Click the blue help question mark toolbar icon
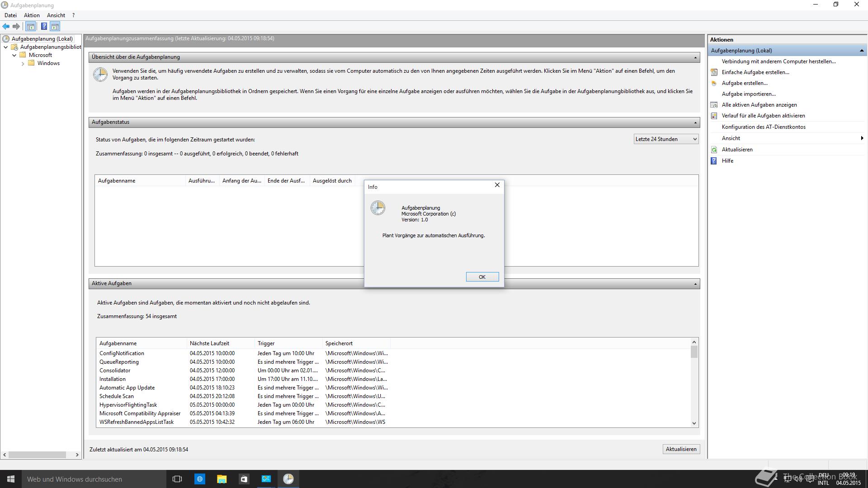Viewport: 868px width, 488px height. (44, 26)
